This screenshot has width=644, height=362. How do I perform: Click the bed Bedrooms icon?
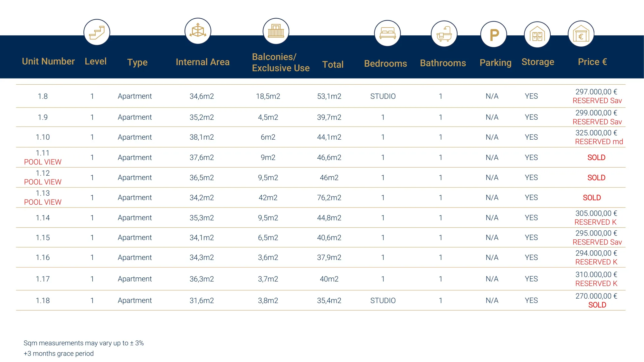point(387,33)
